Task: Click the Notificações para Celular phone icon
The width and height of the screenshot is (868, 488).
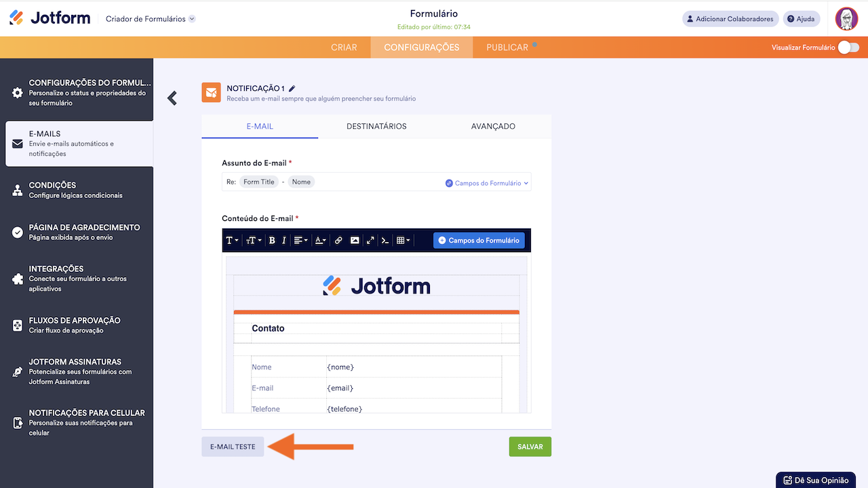Action: click(18, 423)
